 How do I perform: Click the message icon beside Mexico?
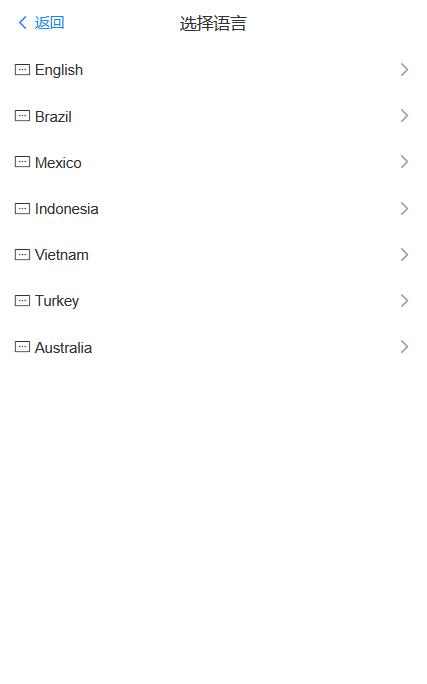pyautogui.click(x=22, y=162)
